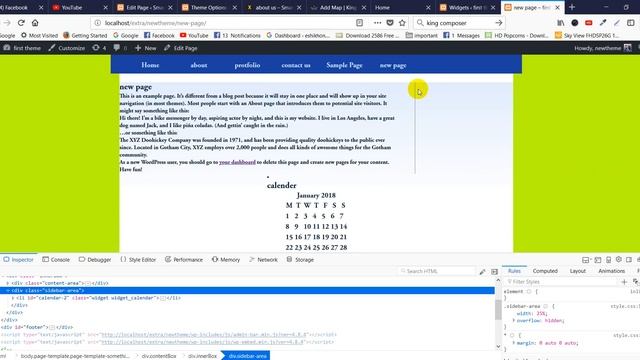The width and height of the screenshot is (640, 360).
Task: Expand the overflow hidden property arrow
Action: 513,321
